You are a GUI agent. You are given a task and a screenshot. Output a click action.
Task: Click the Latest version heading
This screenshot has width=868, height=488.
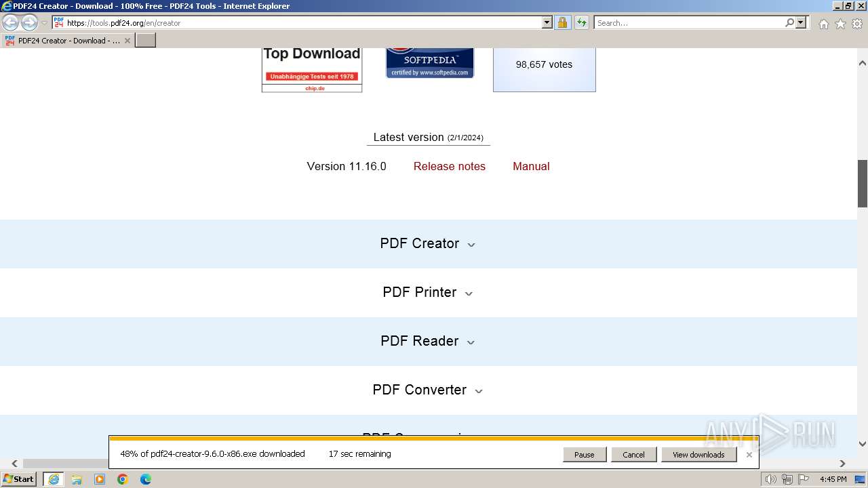point(428,137)
